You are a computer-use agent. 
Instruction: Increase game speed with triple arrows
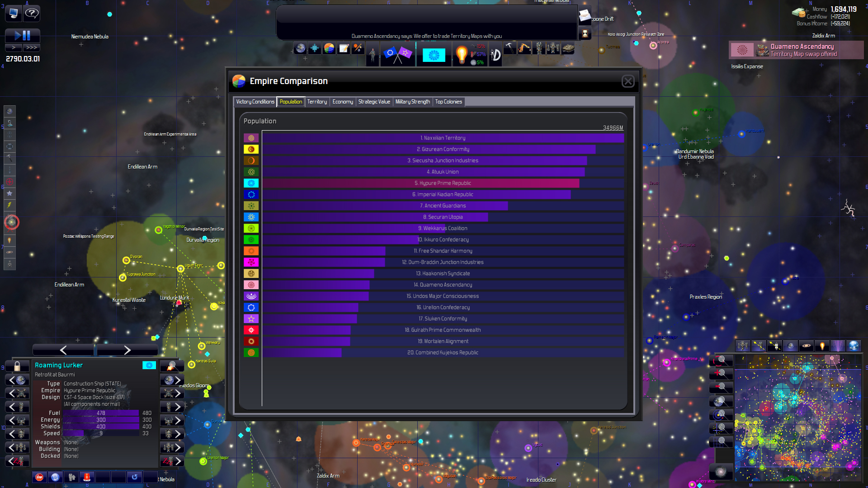tap(32, 47)
